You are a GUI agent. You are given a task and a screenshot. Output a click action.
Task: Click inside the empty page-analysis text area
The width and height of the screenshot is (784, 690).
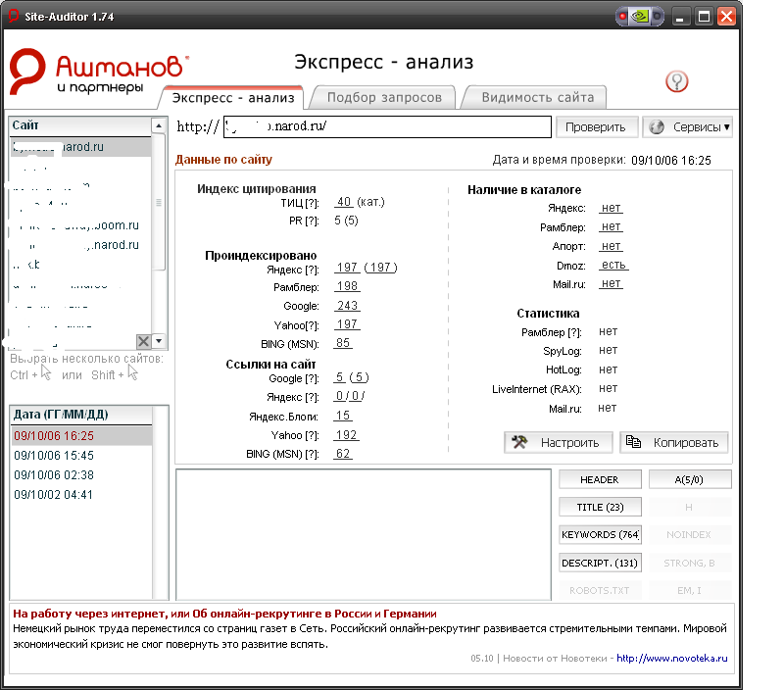point(364,534)
